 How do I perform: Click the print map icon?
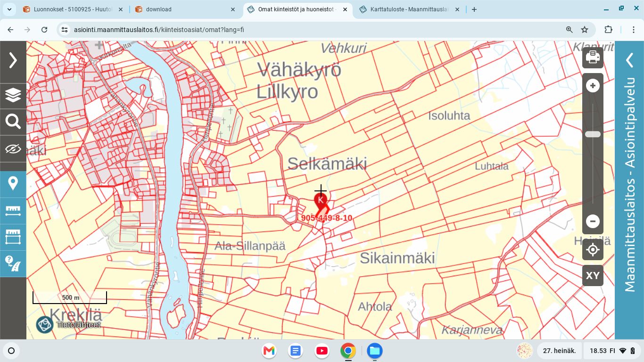coord(593,58)
